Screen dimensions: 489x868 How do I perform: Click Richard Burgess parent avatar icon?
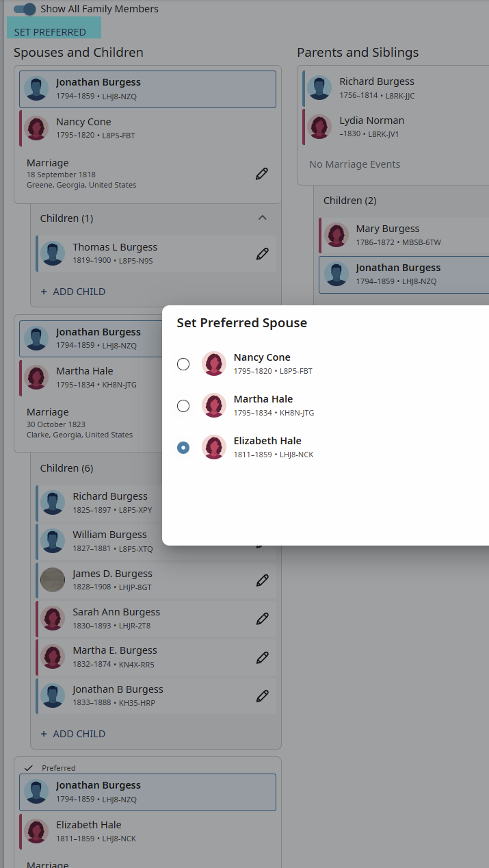[x=319, y=88]
